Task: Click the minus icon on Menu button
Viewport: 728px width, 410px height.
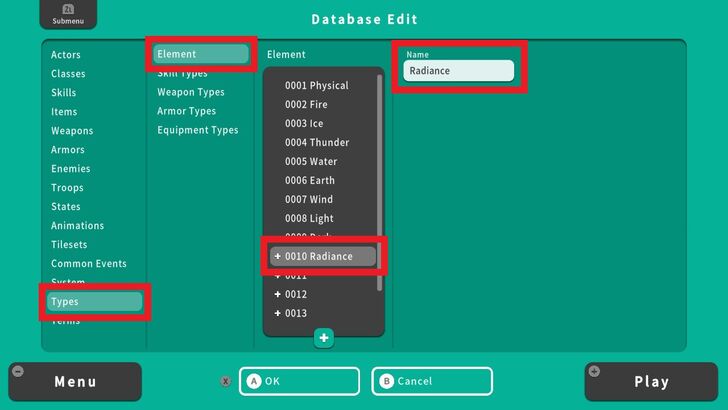Action: [17, 371]
